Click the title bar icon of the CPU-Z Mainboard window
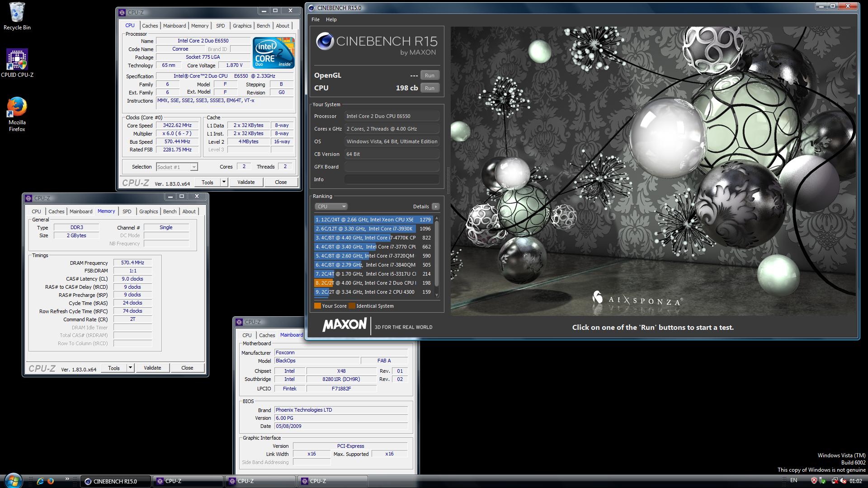 tap(239, 322)
